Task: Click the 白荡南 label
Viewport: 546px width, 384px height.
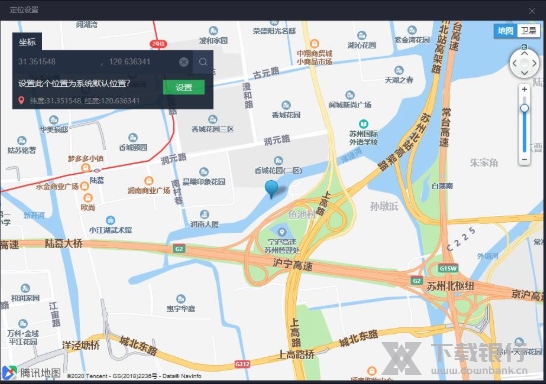Action: click(x=442, y=186)
